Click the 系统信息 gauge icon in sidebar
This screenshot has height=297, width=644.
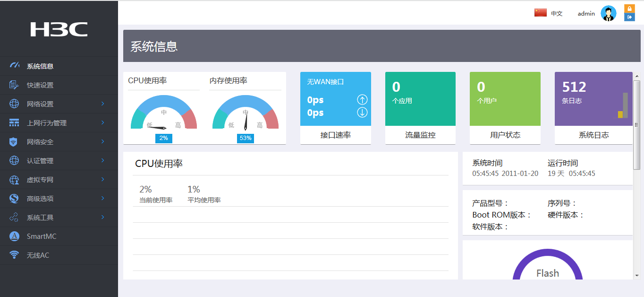point(14,66)
